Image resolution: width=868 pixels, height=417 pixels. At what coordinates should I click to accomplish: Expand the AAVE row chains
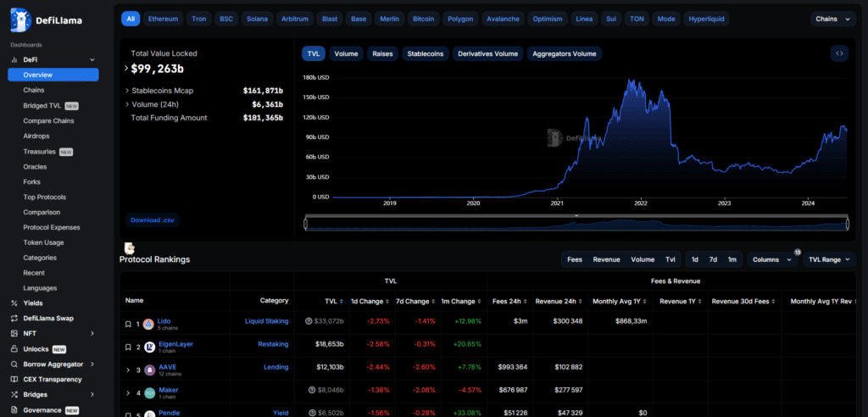(128, 370)
